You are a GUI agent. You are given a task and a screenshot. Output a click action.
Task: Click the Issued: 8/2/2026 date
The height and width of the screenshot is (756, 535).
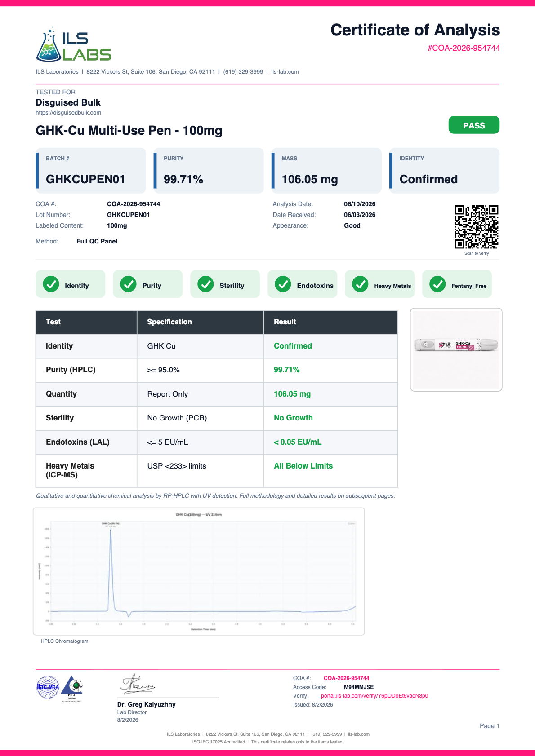(313, 705)
